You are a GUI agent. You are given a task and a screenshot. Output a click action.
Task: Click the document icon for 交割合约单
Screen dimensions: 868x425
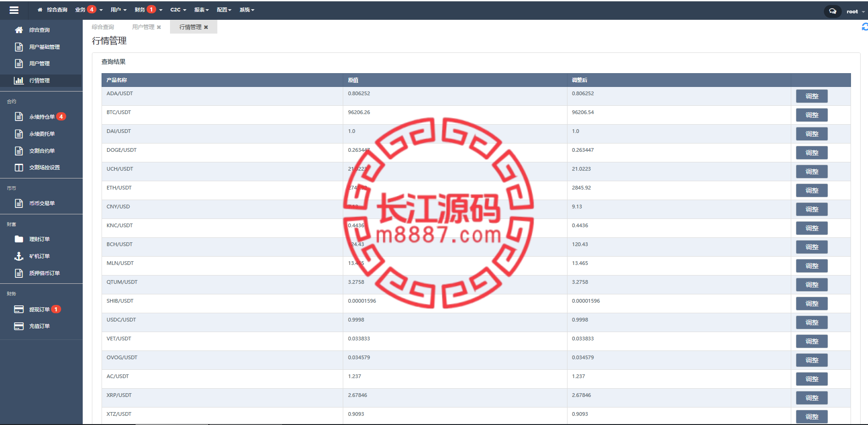pyautogui.click(x=19, y=151)
